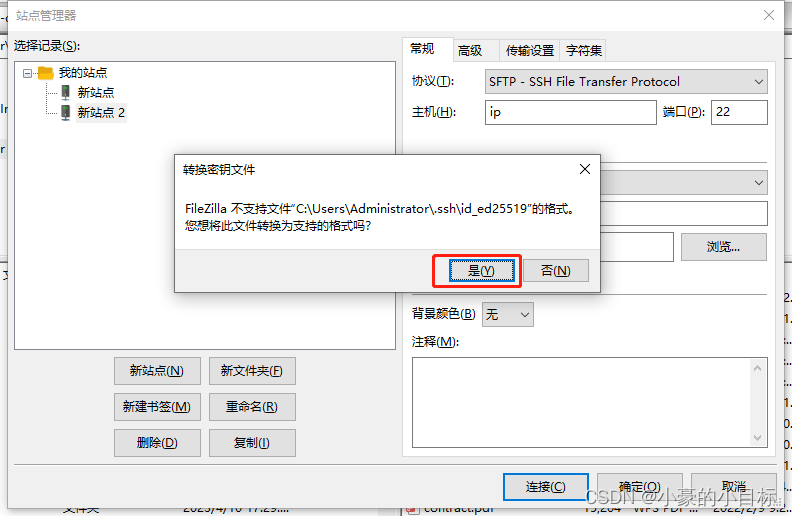Viewport: 792px width, 516px height.
Task: Click inside the 注释 comments text area
Action: click(x=582, y=402)
